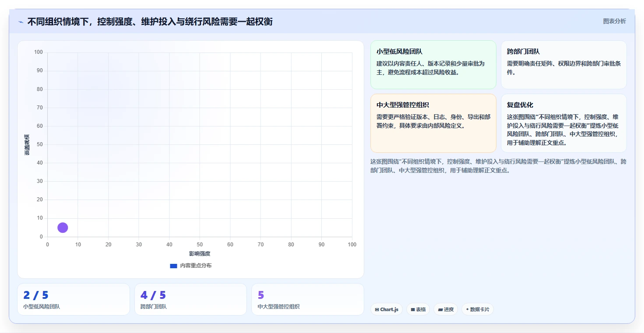This screenshot has width=644, height=333.
Task: Open the 中大型强管控组织 orange card
Action: [433, 123]
